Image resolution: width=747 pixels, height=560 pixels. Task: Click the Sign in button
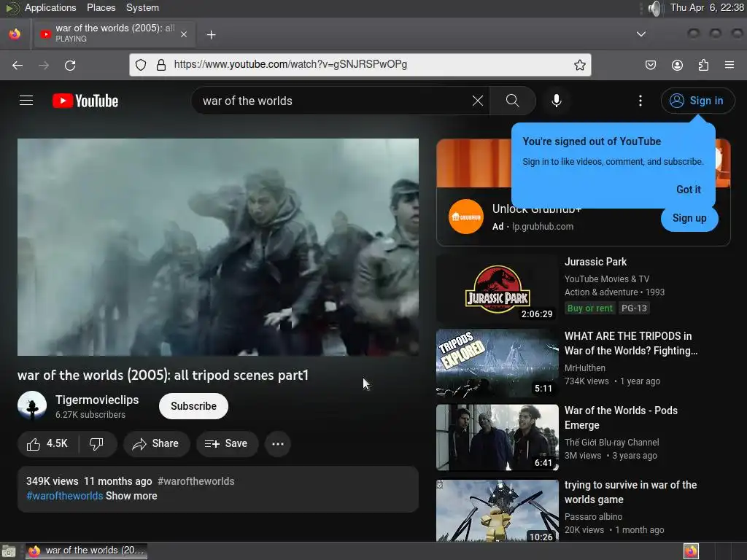697,101
